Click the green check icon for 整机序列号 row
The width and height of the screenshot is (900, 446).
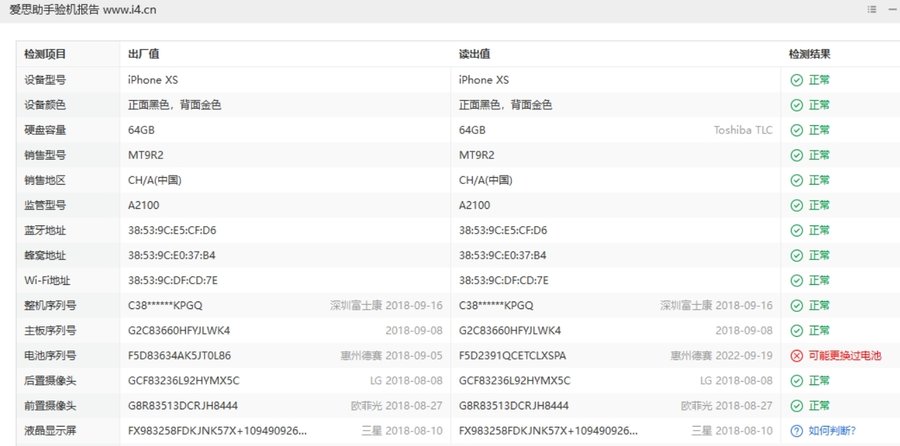click(797, 306)
